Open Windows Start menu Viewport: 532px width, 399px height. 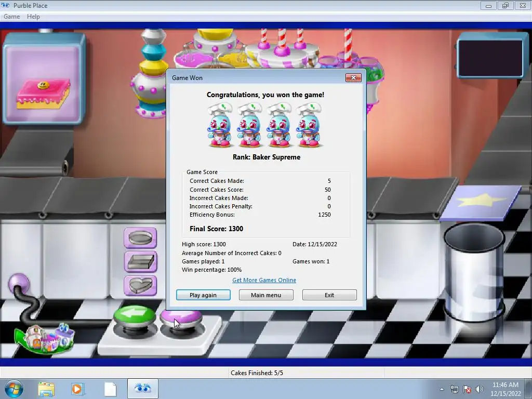click(x=14, y=389)
